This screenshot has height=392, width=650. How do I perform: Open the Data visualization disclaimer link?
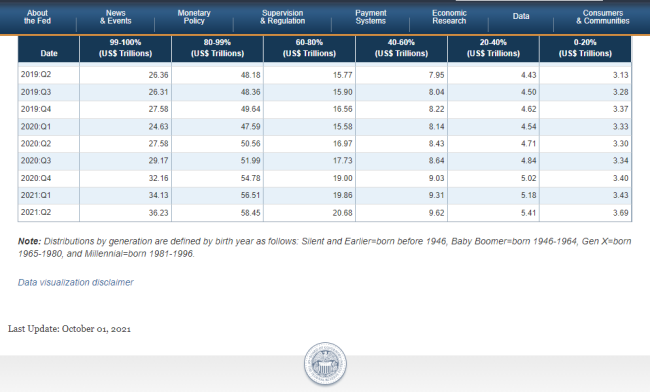(75, 282)
